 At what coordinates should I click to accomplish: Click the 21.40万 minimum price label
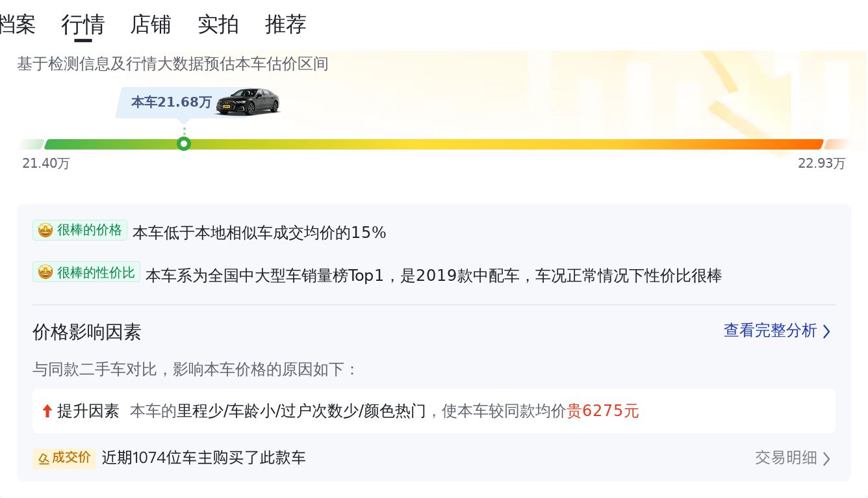tap(46, 163)
